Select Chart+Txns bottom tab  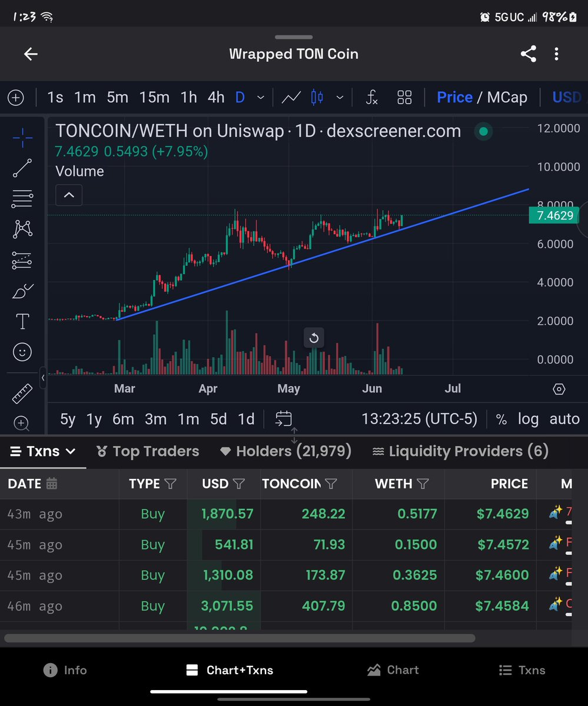coord(229,670)
